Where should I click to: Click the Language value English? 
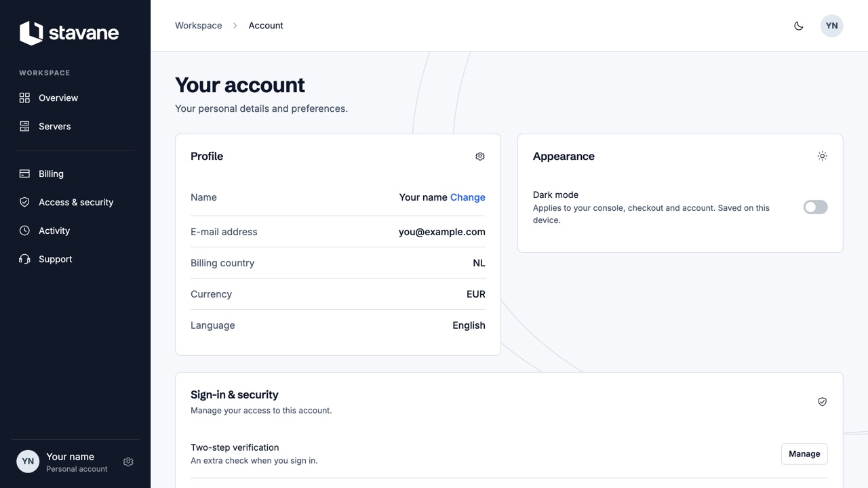[469, 325]
